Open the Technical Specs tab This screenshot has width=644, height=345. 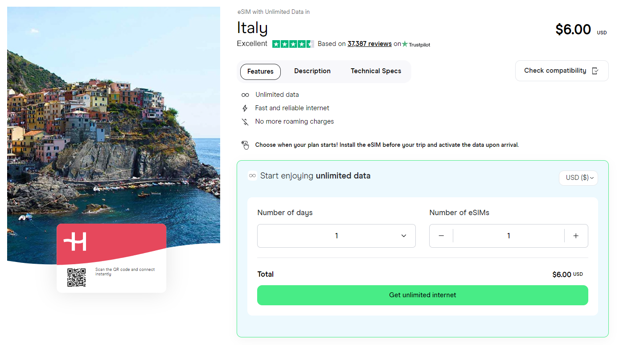[x=376, y=71]
